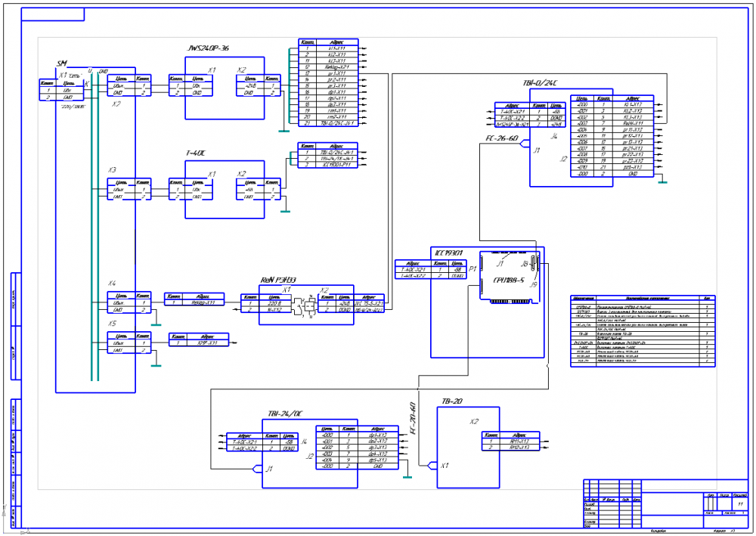
Task: Select the X1 connector symbol on TB-20
Action: tap(432, 464)
